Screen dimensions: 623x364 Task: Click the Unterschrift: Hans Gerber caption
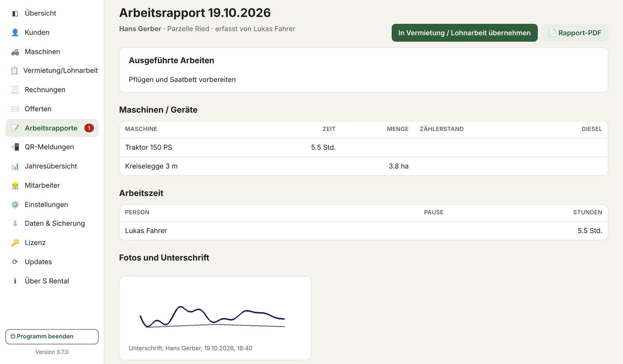point(190,348)
